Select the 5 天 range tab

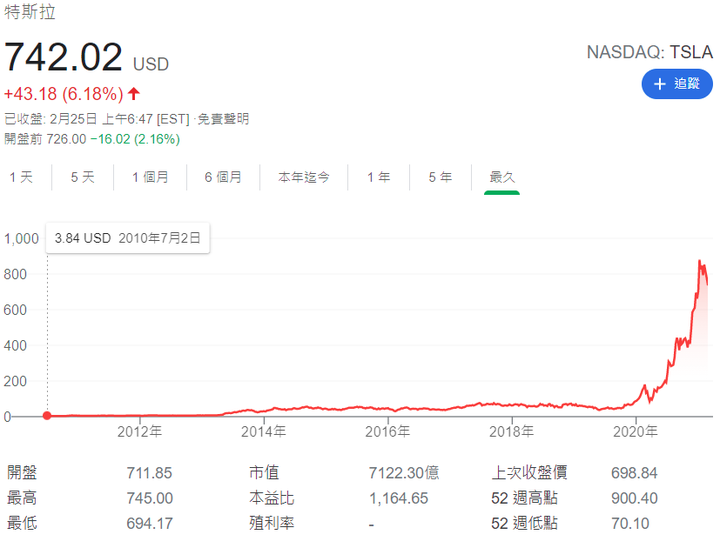83,177
